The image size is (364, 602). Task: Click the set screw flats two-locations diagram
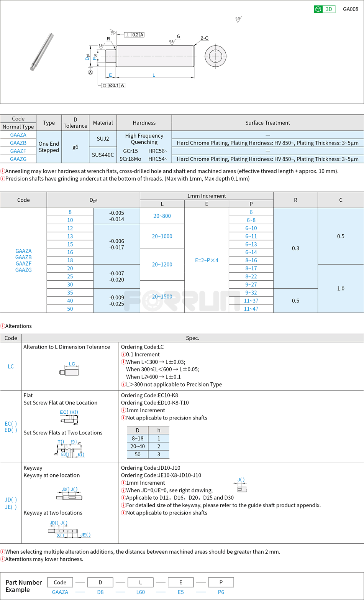point(69,448)
